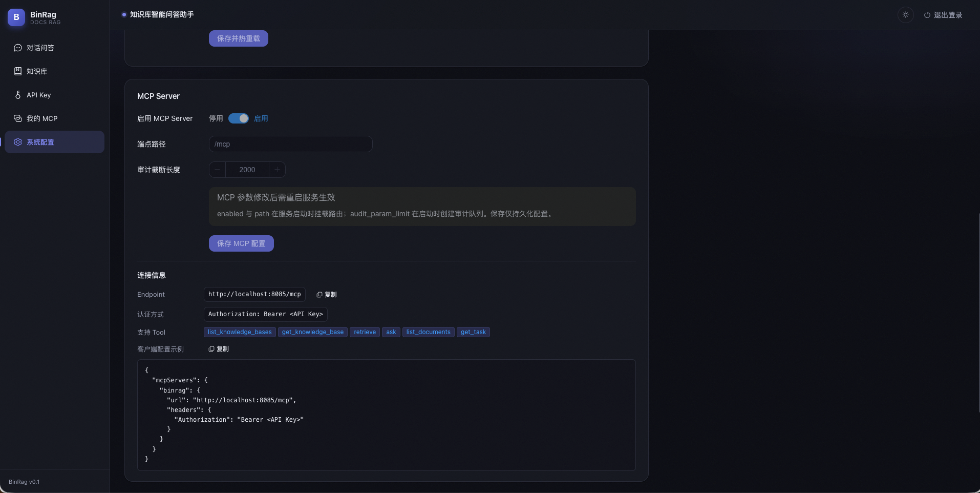Click the copy icon for 客户端配置示例

pos(211,349)
